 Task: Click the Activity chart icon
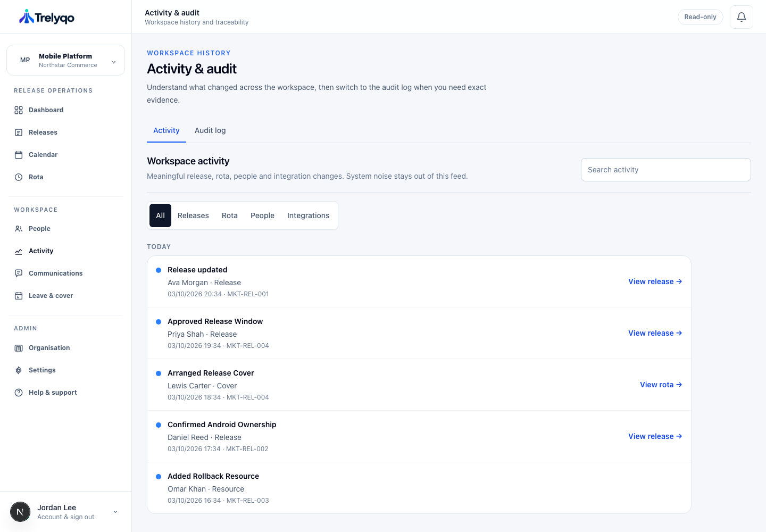click(19, 251)
